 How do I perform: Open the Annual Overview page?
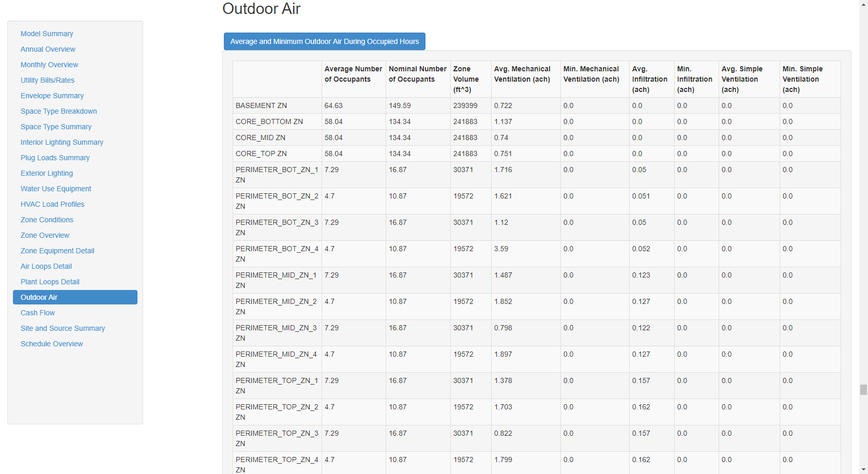pyautogui.click(x=48, y=49)
